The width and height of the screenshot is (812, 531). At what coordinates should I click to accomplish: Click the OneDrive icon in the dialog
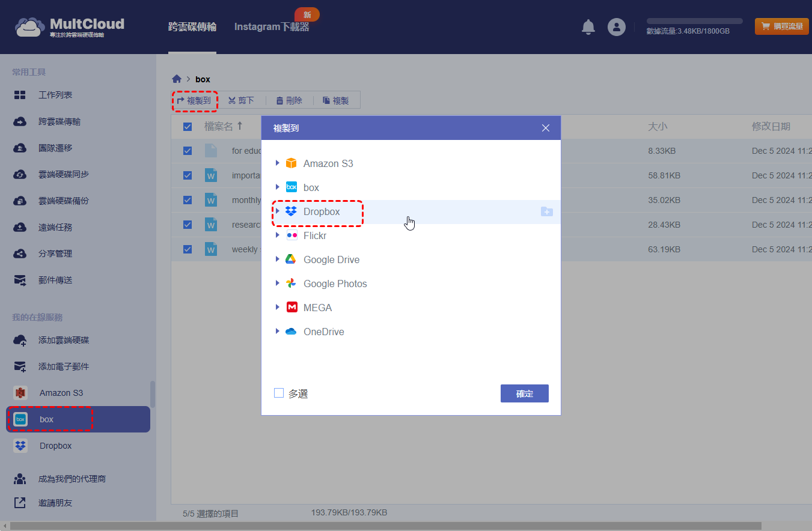click(x=292, y=332)
